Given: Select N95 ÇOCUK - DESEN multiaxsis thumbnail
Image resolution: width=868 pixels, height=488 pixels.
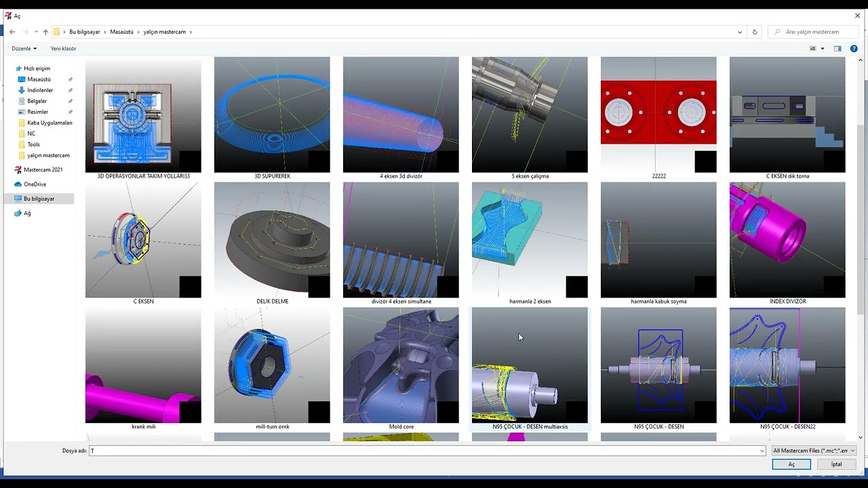Looking at the screenshot, I should [530, 365].
